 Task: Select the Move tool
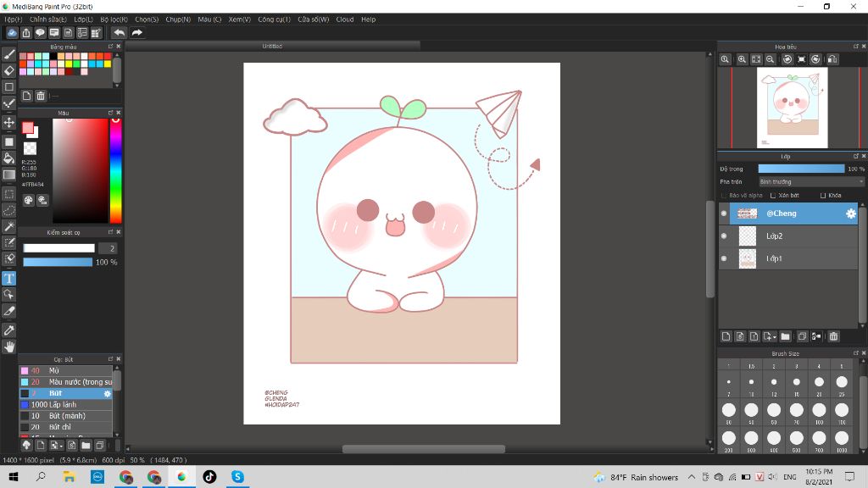click(x=8, y=122)
